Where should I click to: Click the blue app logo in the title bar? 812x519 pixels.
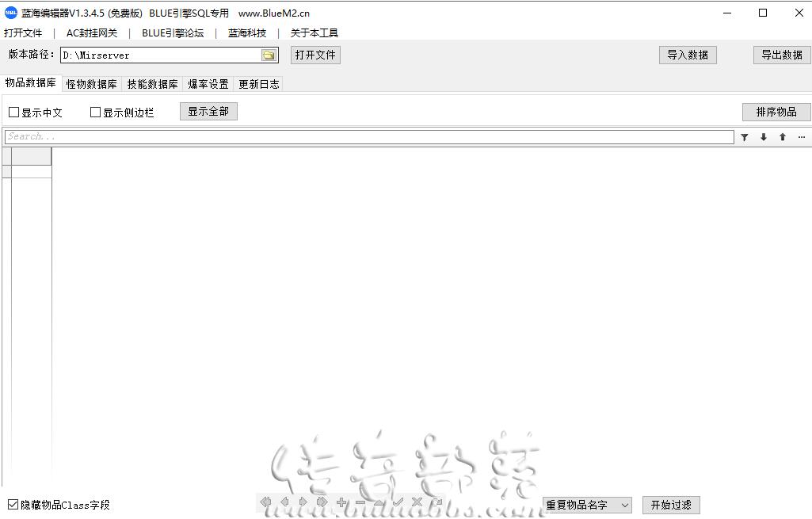pos(11,13)
